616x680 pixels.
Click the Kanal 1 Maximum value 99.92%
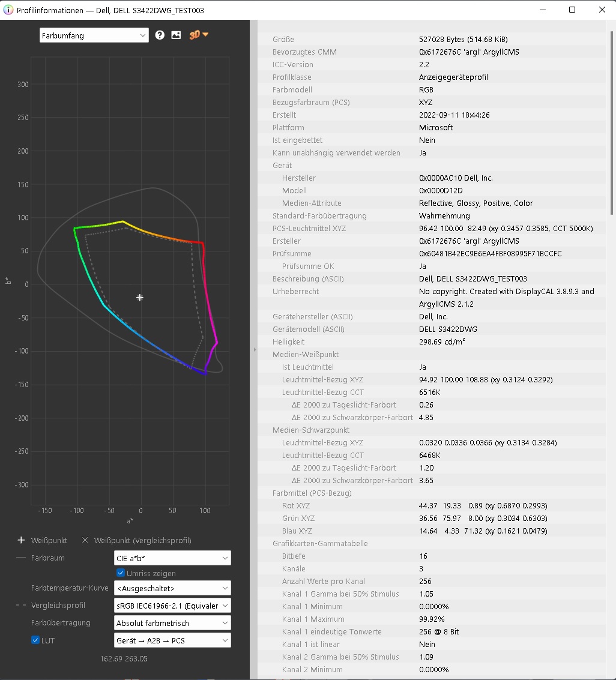click(432, 619)
